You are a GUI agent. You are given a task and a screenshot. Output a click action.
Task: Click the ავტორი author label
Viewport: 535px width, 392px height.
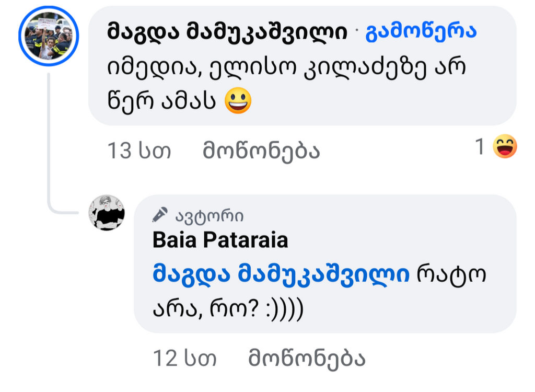point(209,216)
